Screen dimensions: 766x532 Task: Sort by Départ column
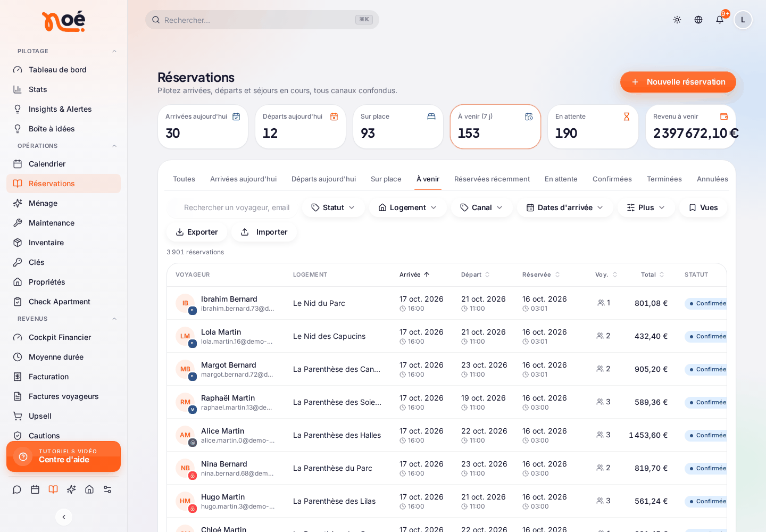[476, 275]
